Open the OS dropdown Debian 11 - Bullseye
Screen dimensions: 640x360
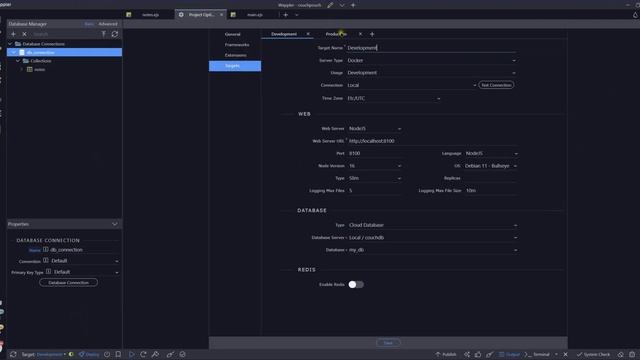pos(491,166)
